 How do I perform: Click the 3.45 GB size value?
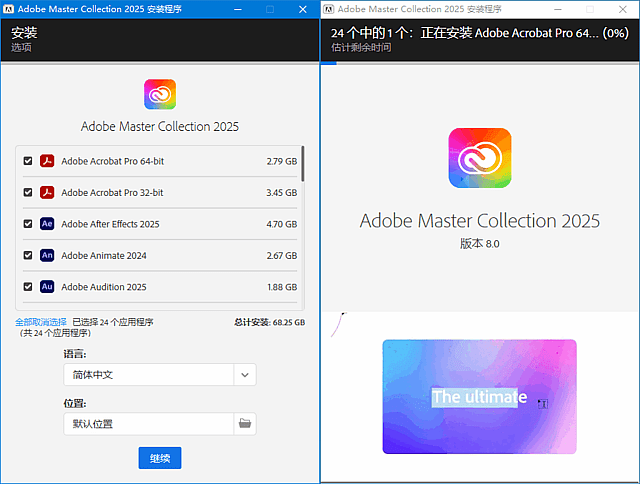[282, 193]
